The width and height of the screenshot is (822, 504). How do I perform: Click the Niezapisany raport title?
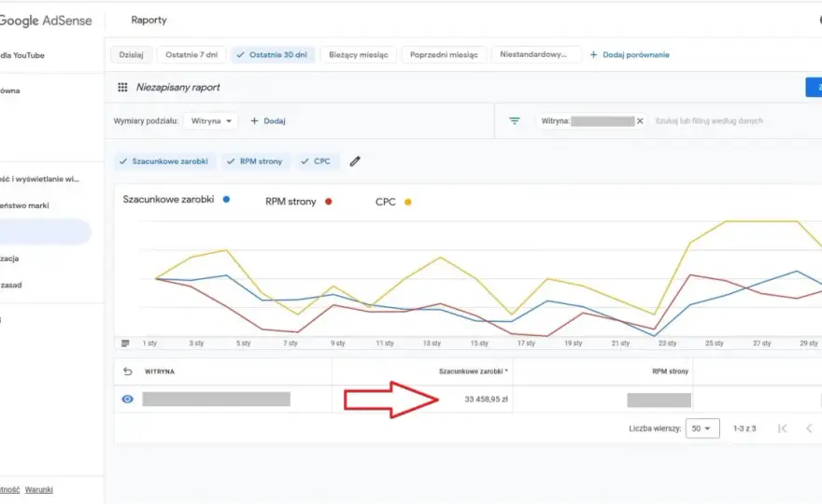click(177, 87)
